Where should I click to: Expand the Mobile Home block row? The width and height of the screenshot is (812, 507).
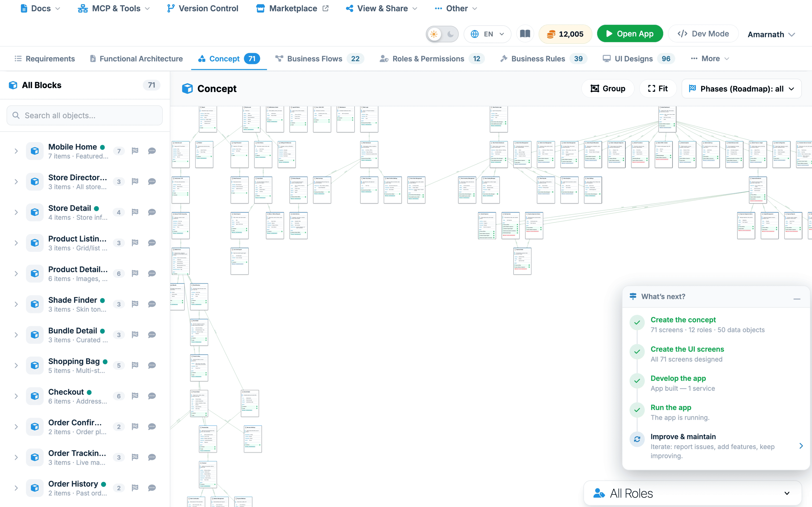pyautogui.click(x=16, y=151)
